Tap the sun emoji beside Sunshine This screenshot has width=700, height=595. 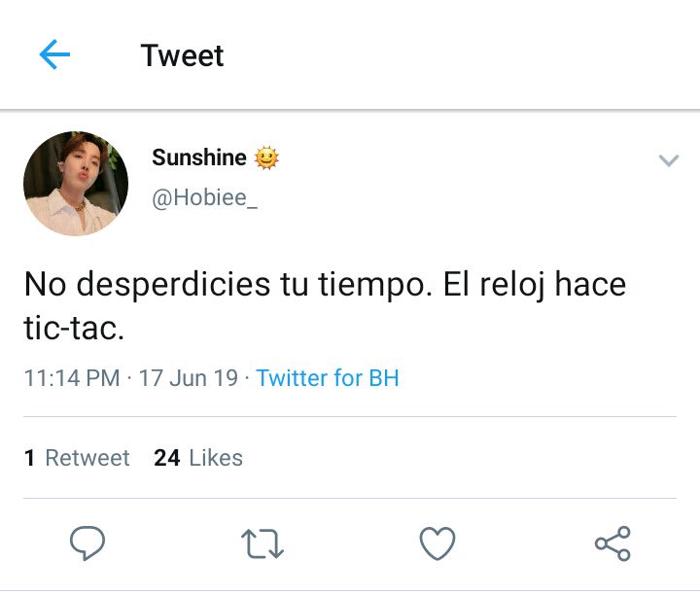pyautogui.click(x=266, y=157)
